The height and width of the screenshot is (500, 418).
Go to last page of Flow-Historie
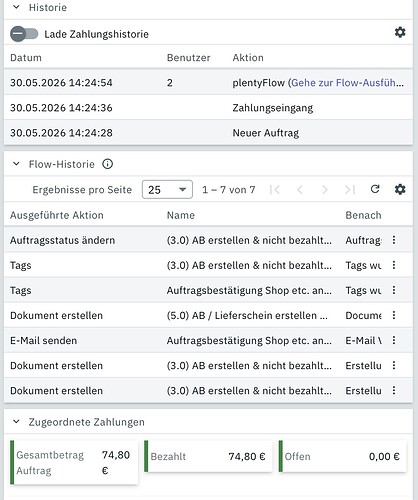(350, 190)
